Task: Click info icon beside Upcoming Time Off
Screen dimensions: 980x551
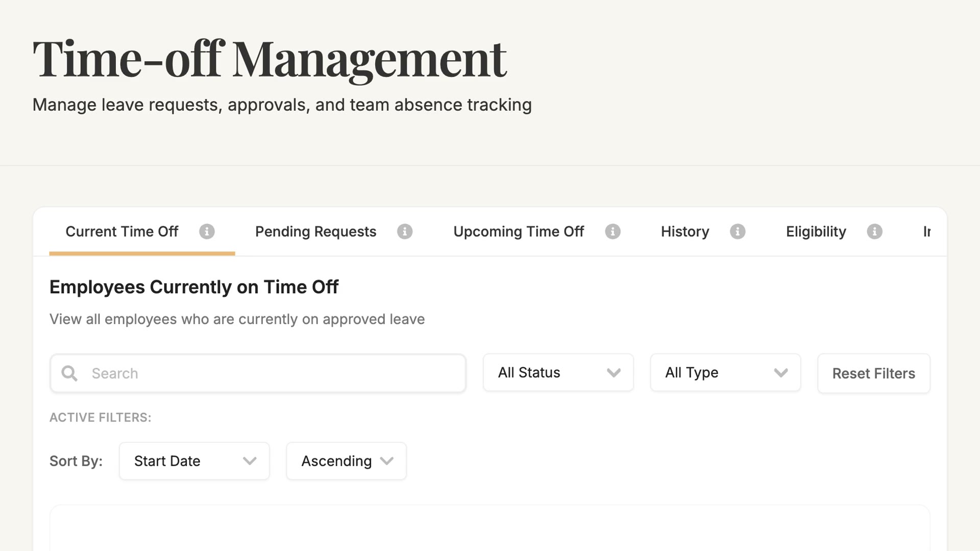Action: 613,232
